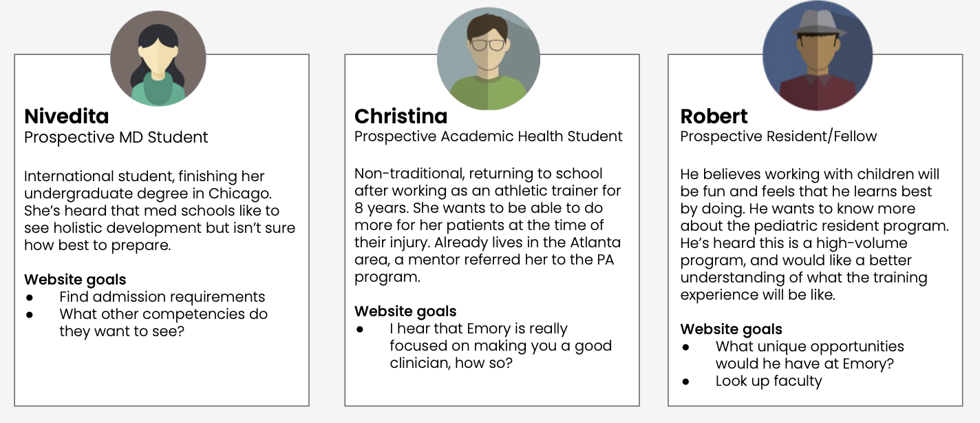
Task: Click the Look up faculty bullet
Action: [769, 381]
